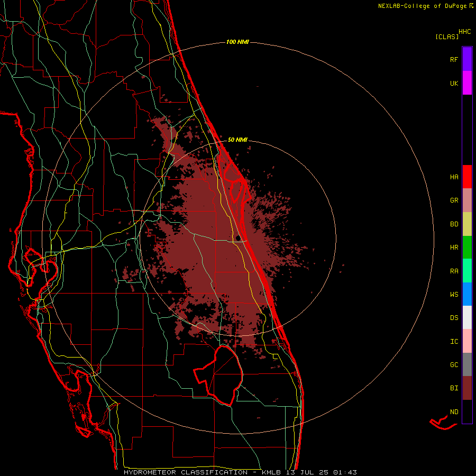Image resolution: width=476 pixels, height=476 pixels.
Task: Click the HHC product label
Action: point(465,32)
